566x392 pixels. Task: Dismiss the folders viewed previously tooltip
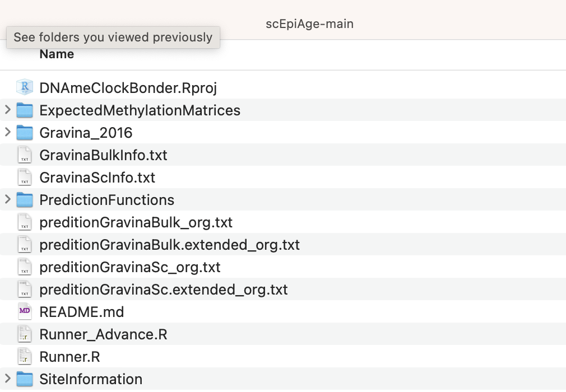click(113, 38)
